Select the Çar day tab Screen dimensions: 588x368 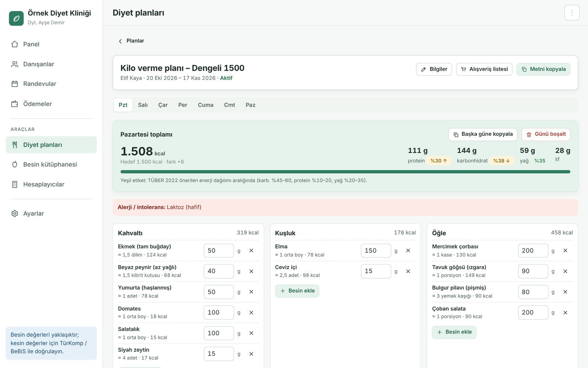[x=163, y=105]
